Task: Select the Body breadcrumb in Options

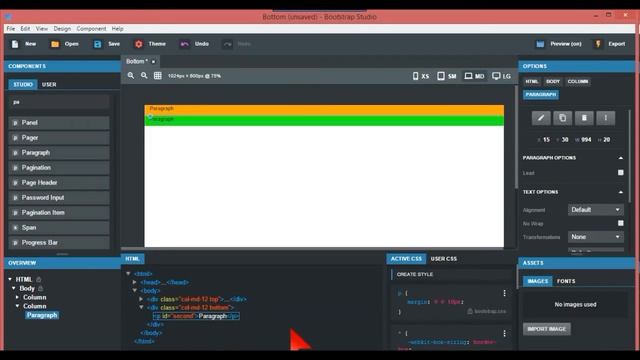Action: (x=553, y=82)
